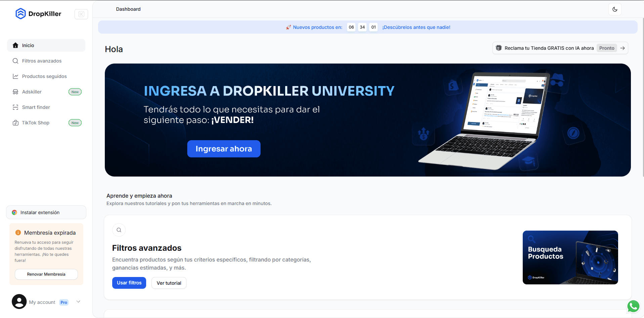
Task: Open Inicio in the sidebar
Action: pos(46,45)
